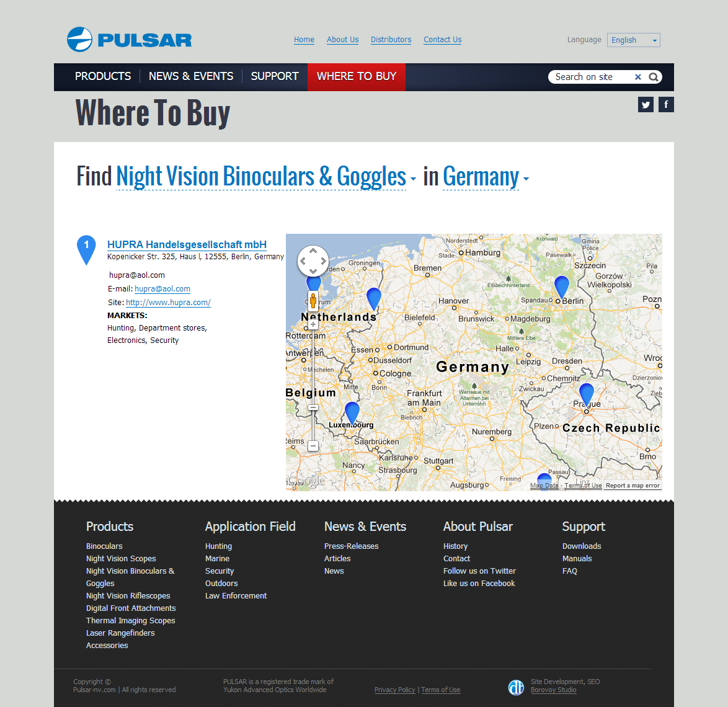The image size is (728, 707).
Task: Zoom in on the map with plus button
Action: tap(313, 324)
